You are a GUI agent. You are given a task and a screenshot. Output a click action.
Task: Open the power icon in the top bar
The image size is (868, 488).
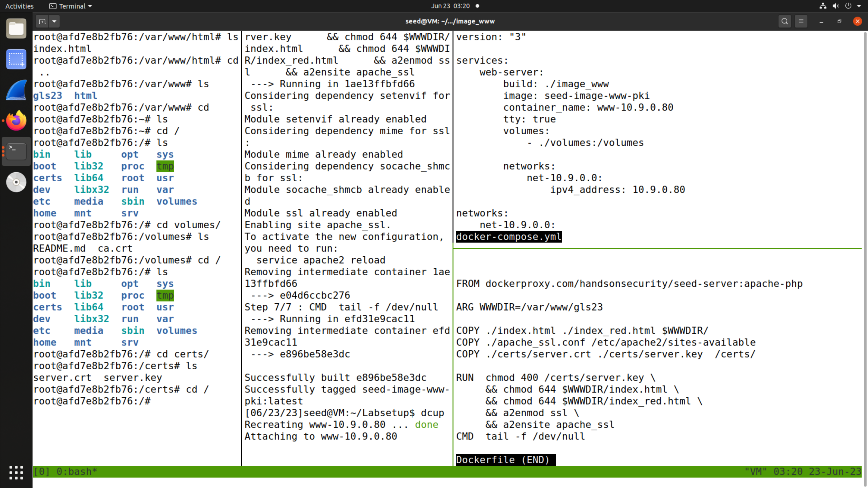(848, 6)
